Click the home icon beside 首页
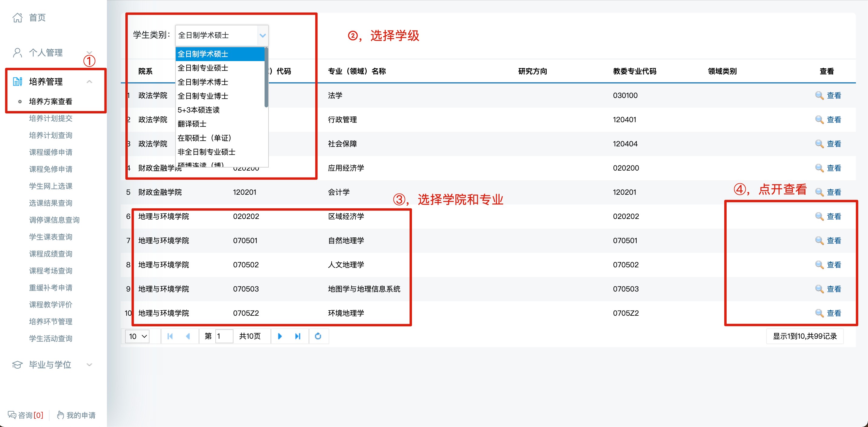This screenshot has height=427, width=868. point(18,18)
